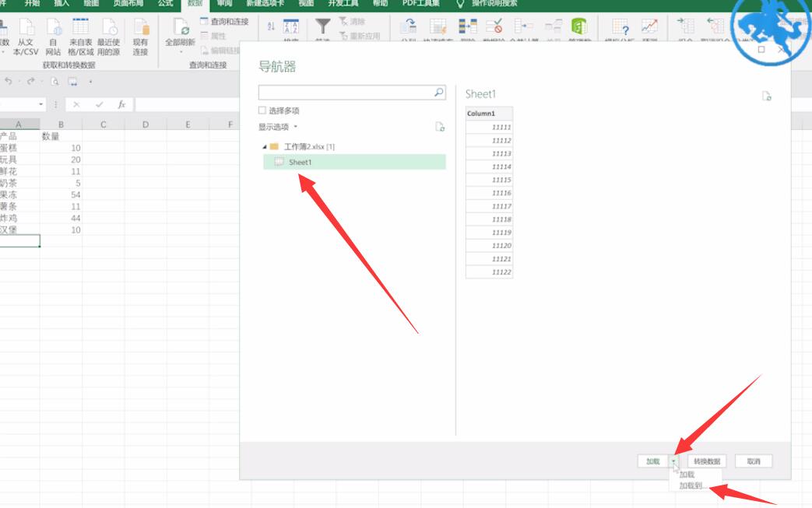Click the refresh icon beside 显示选项

click(x=440, y=127)
